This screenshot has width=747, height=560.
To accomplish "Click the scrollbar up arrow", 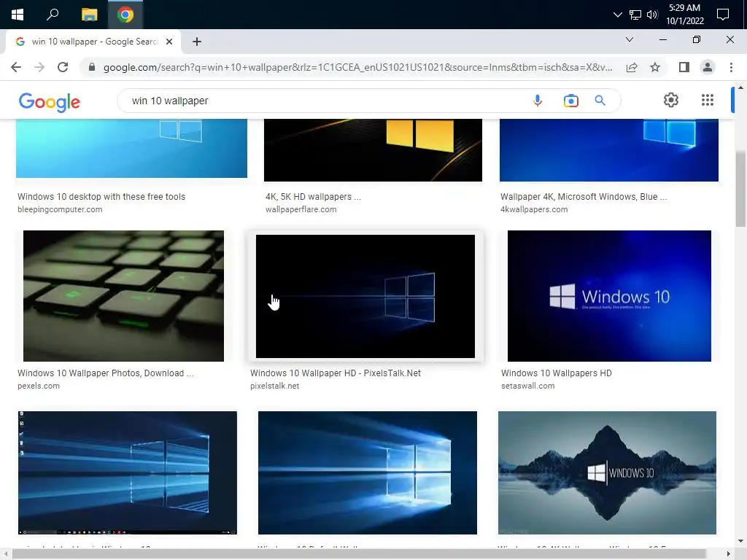I will pos(740,88).
